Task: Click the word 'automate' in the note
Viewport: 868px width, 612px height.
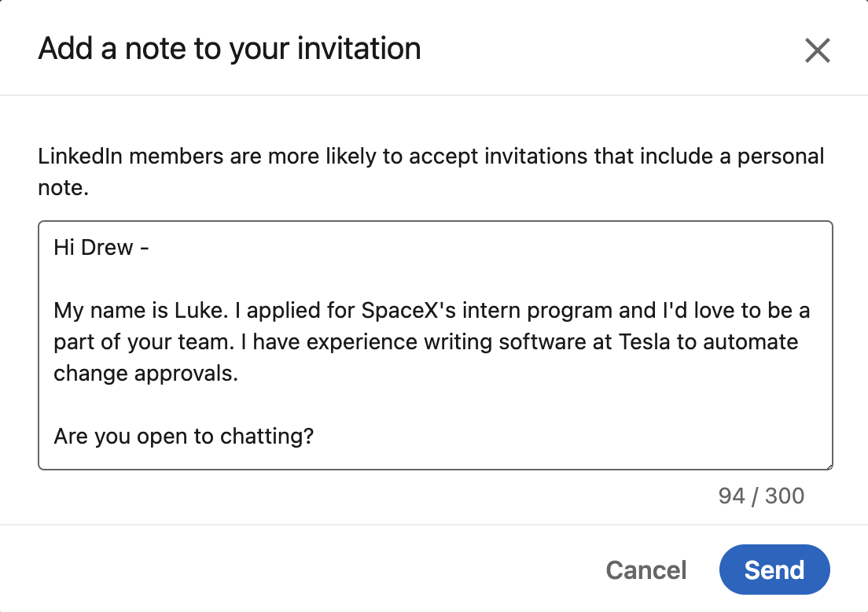Action: (751, 341)
